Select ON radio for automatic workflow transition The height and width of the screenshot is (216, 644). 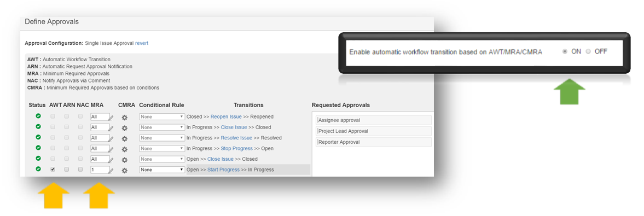(565, 52)
